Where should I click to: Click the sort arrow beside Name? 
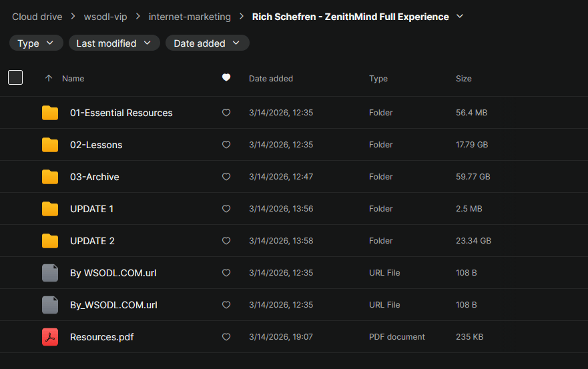[x=48, y=78]
